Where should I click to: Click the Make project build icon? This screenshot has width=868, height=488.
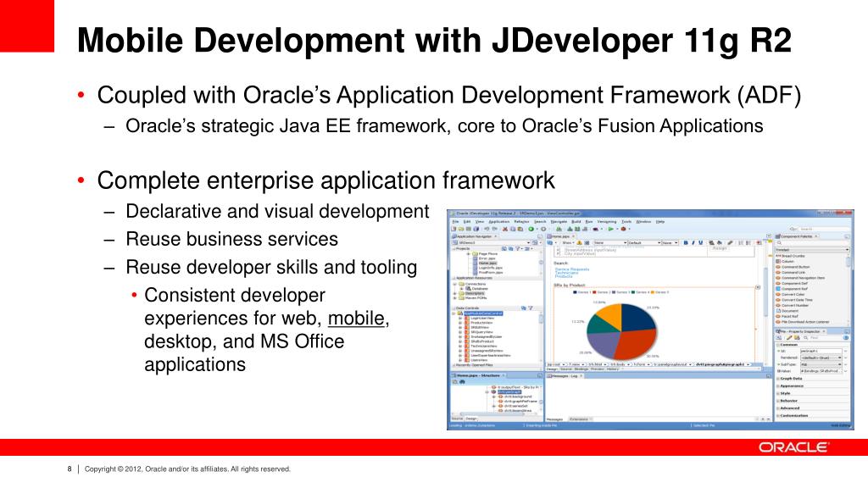pyautogui.click(x=570, y=229)
